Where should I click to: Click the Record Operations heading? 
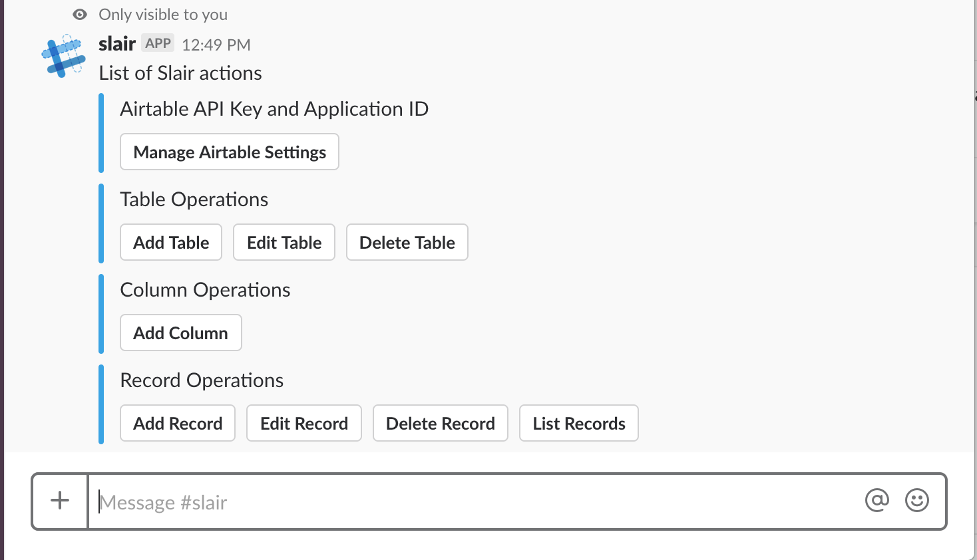pos(202,380)
